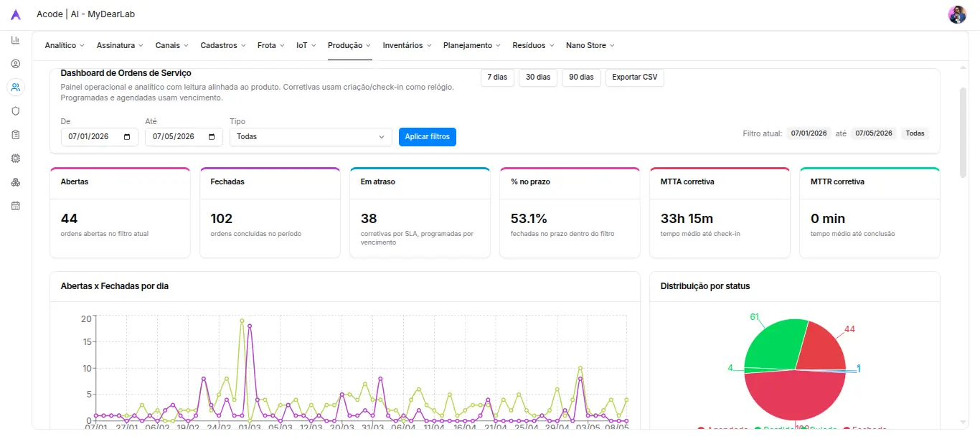Click the 'Dashboard de Ordens de Serviço' title
This screenshot has width=980, height=439.
pos(126,73)
